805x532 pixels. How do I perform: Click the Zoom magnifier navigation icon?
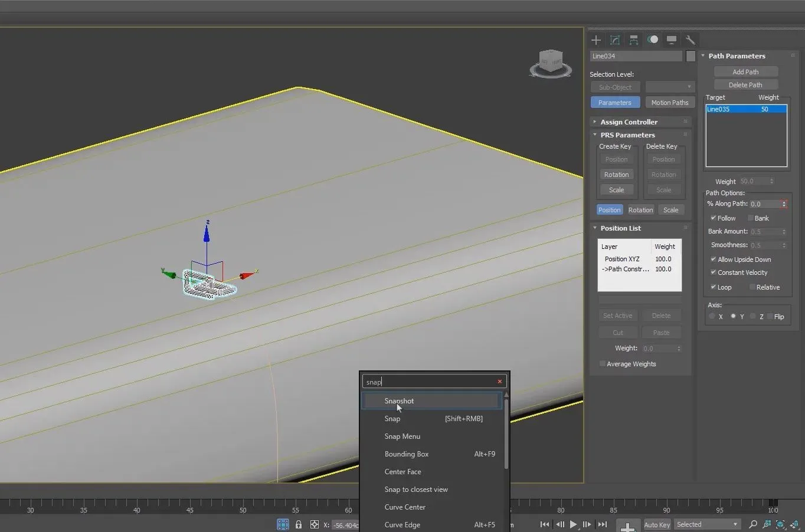(753, 524)
